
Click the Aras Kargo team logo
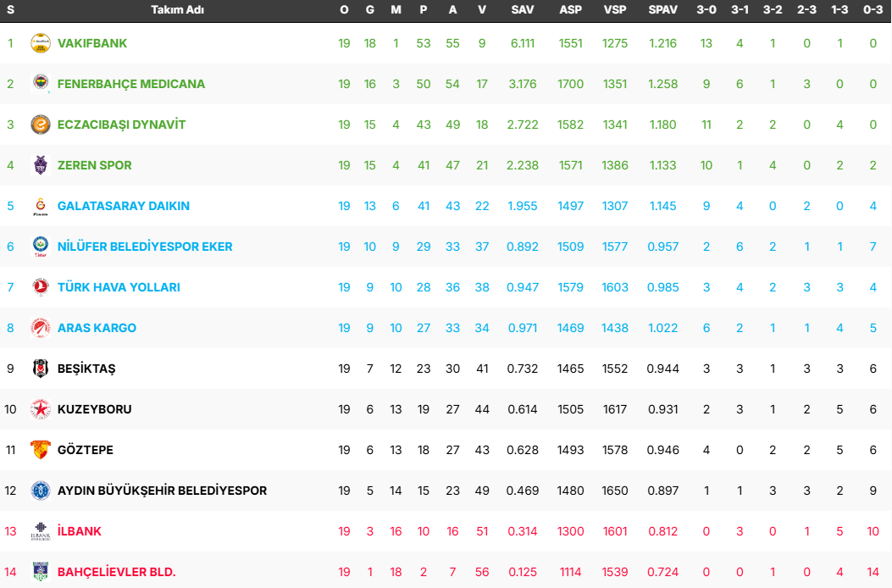(41, 328)
